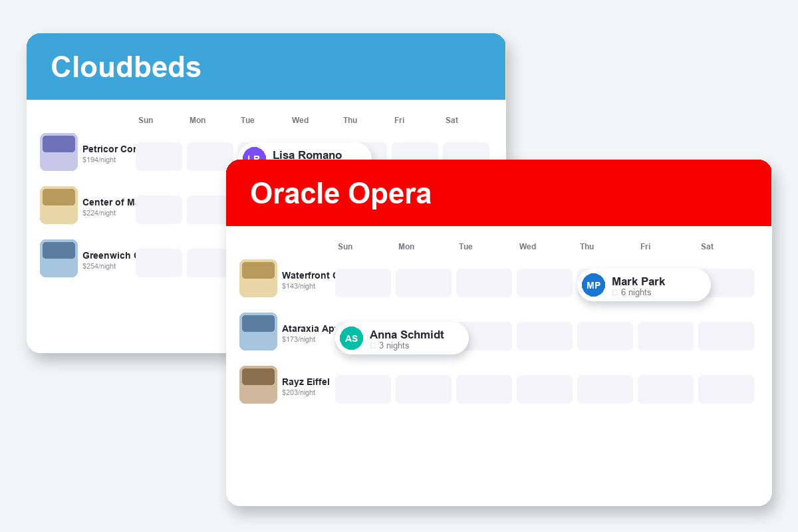Select Waterfront's Monday cell in Oracle Opera
Screen dimensions: 798x532
click(x=424, y=283)
